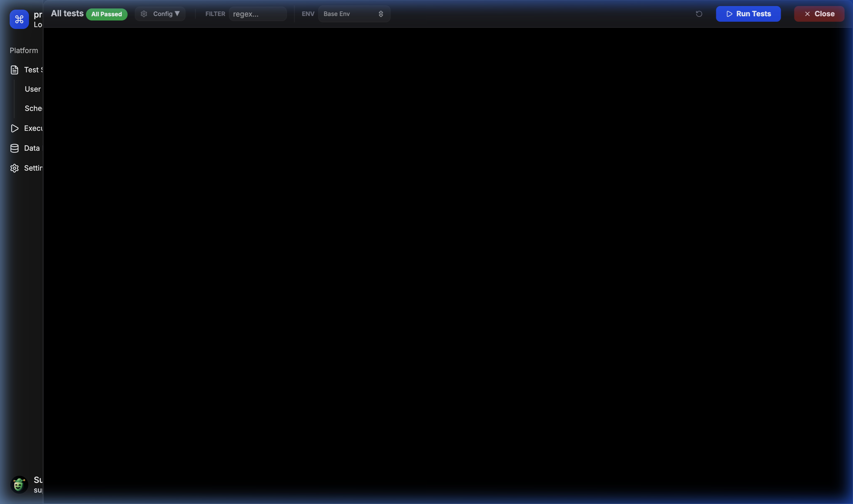Screen dimensions: 853x504
Task: Click the reset circular arrow icon
Action: [699, 14]
